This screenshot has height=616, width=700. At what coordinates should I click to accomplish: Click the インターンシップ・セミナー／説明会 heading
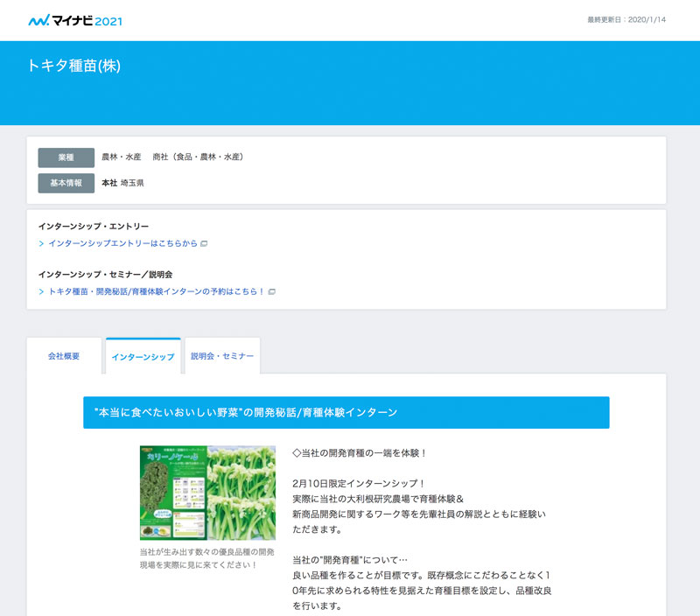click(105, 275)
